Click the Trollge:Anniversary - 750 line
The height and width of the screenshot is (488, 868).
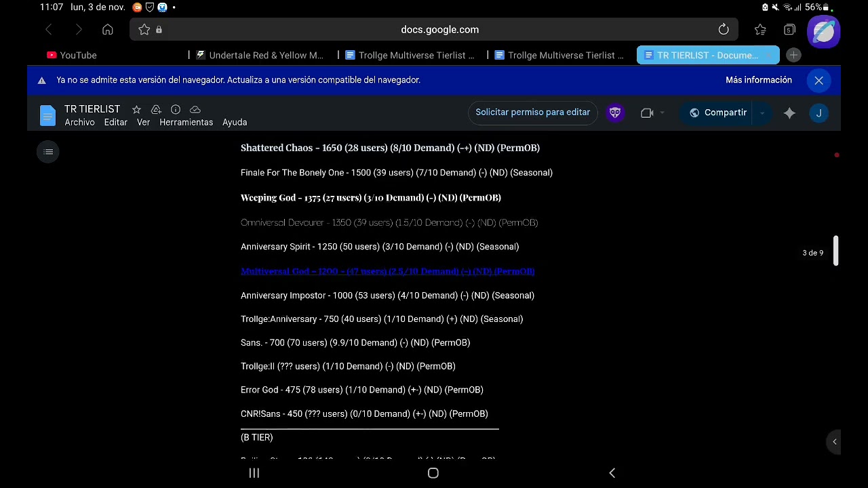[x=382, y=319]
